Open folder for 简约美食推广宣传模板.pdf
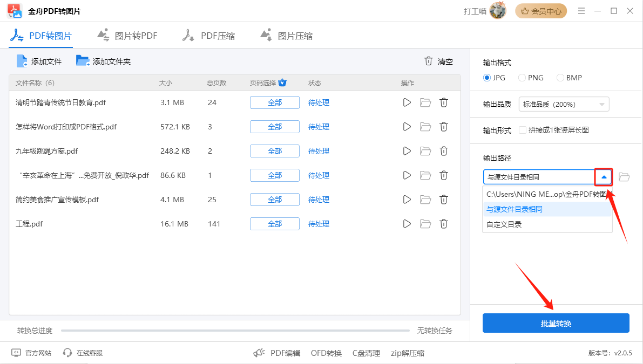 425,200
